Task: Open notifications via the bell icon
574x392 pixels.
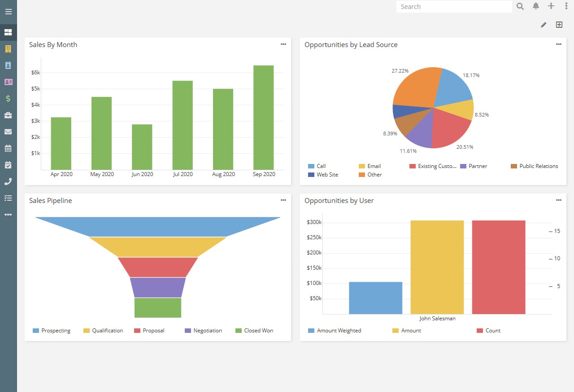Action: pos(535,6)
